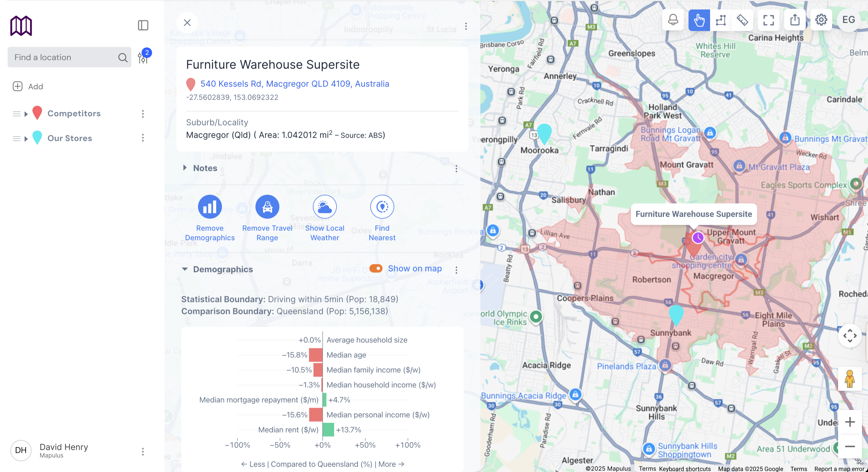
Task: Click the cyan store pin near Moorooka
Action: (x=544, y=134)
